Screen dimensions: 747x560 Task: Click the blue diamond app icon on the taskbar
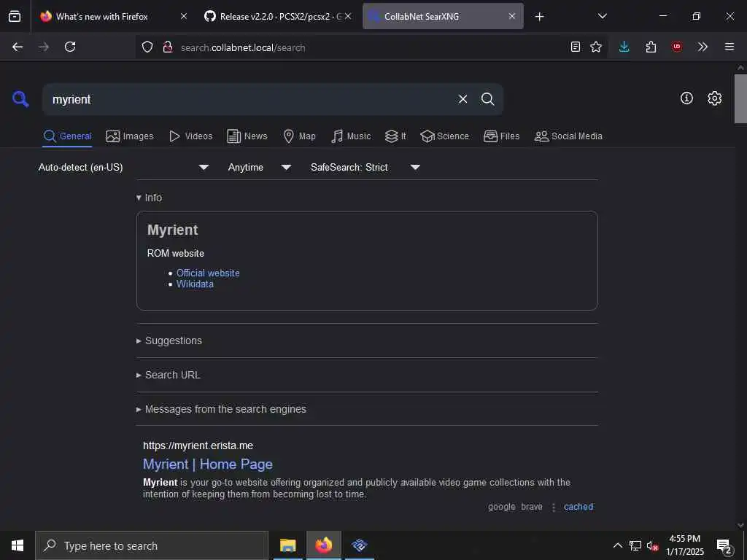(359, 545)
